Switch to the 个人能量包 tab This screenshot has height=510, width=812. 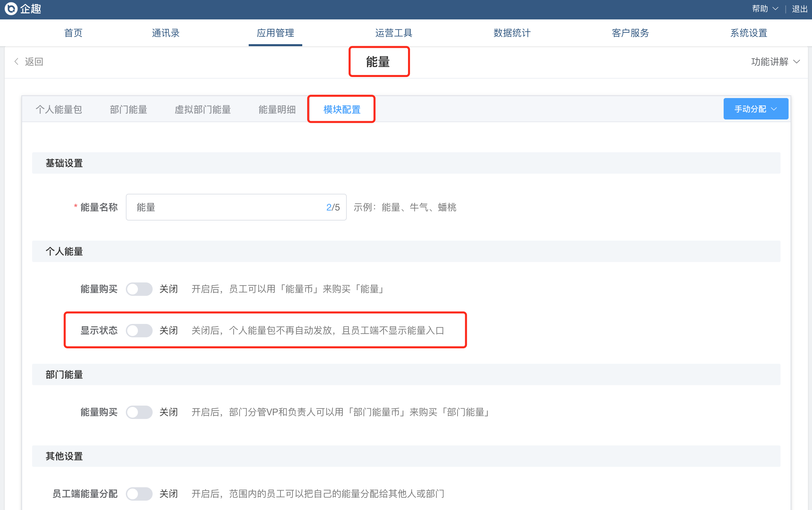[59, 109]
